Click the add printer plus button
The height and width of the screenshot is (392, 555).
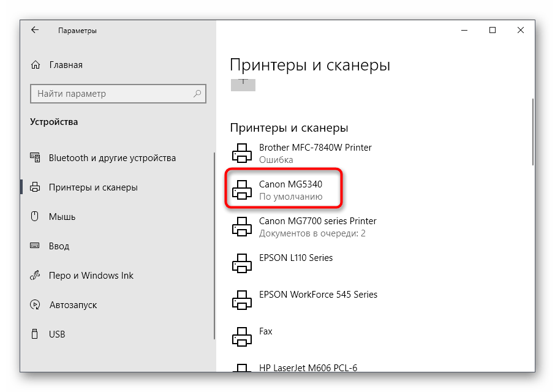243,85
